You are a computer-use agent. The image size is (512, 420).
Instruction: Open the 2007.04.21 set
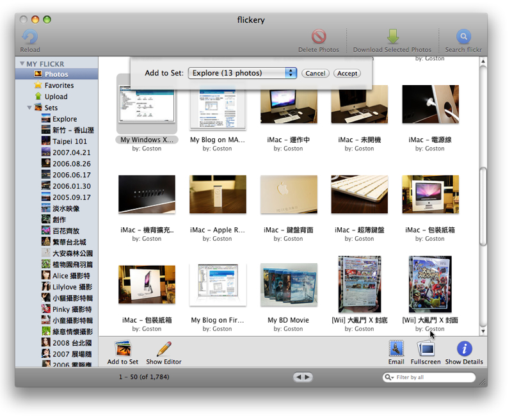(56, 152)
